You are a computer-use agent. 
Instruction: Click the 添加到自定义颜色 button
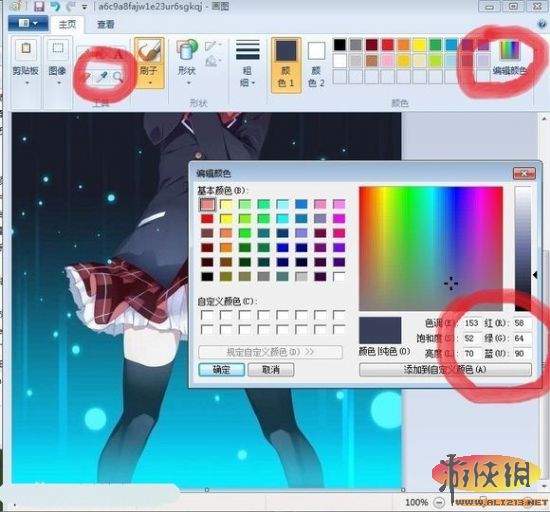[x=445, y=370]
